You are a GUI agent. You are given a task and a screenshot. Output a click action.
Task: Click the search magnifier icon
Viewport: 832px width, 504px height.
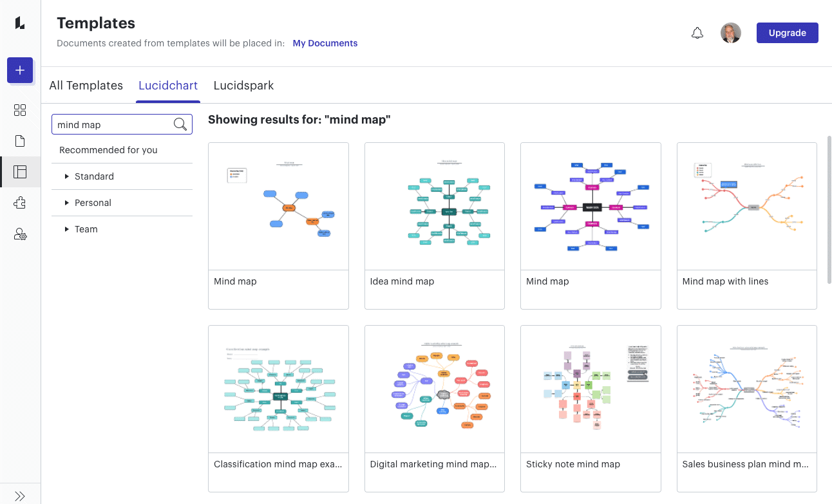pyautogui.click(x=180, y=124)
